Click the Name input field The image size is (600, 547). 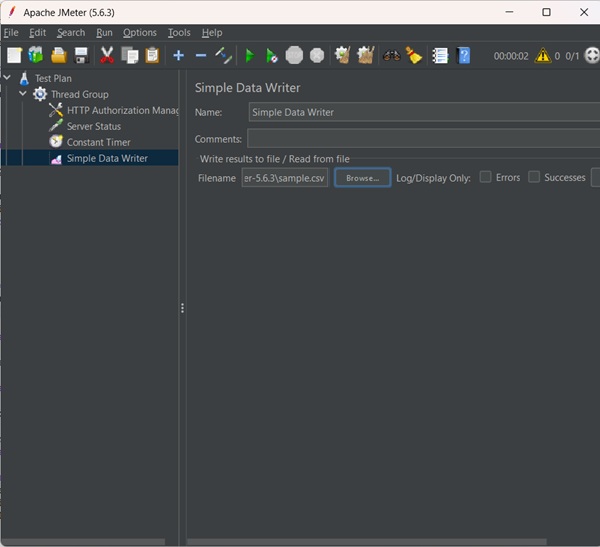[x=424, y=112]
